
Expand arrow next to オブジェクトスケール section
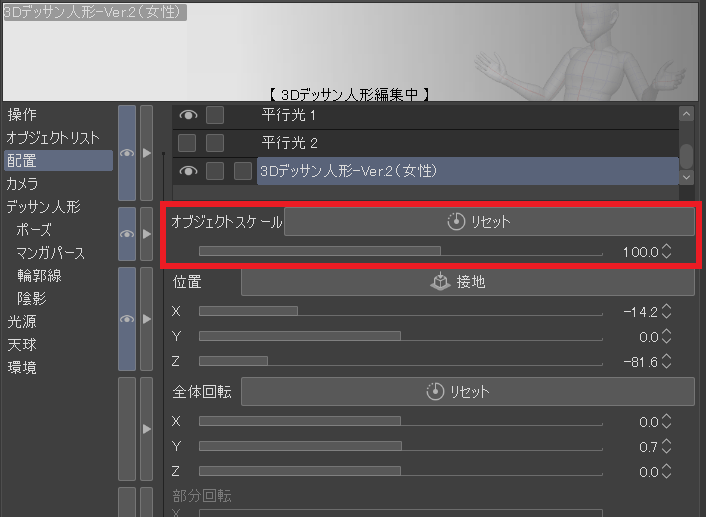click(147, 233)
